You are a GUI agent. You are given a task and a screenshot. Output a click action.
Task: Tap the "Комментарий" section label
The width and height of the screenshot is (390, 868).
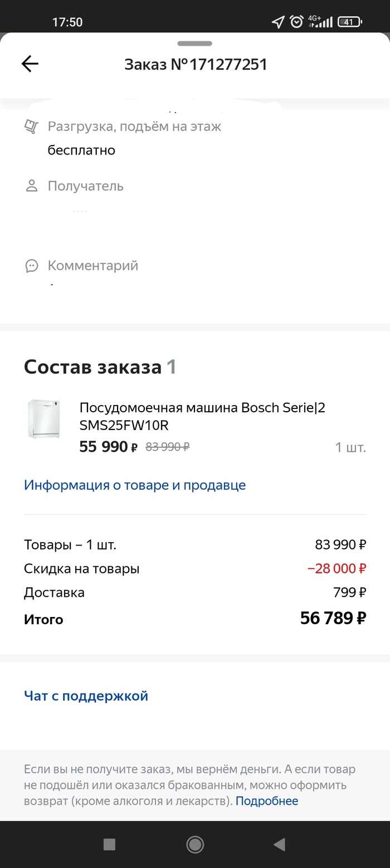pos(93,266)
